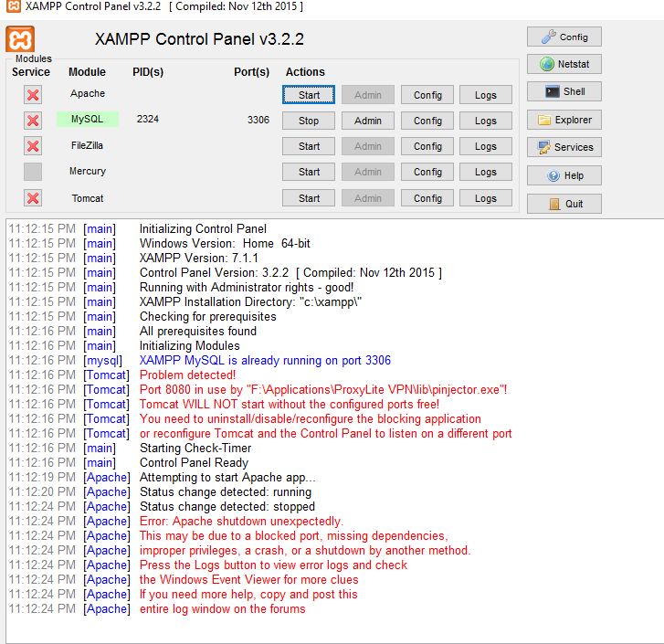Click MySQL PID value 2324
Screen dimensions: 664x644
[147, 119]
